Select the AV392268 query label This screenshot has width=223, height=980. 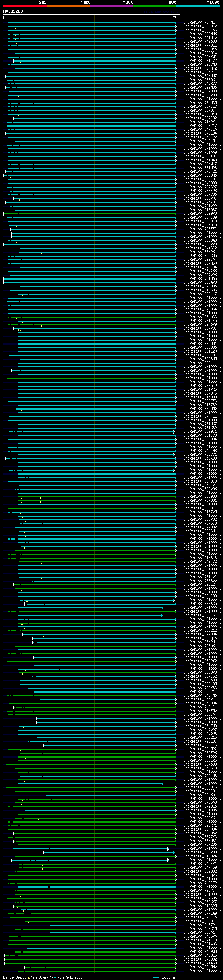pyautogui.click(x=13, y=11)
